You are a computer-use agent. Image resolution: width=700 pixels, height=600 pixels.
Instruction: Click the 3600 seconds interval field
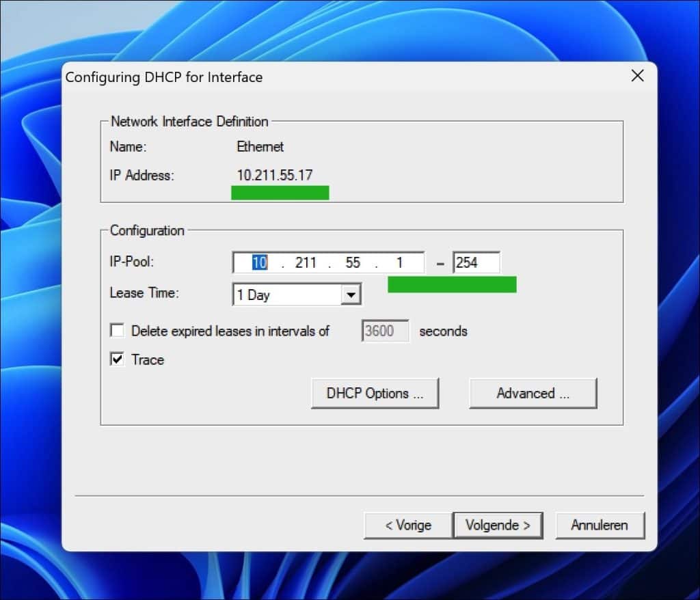pos(385,331)
